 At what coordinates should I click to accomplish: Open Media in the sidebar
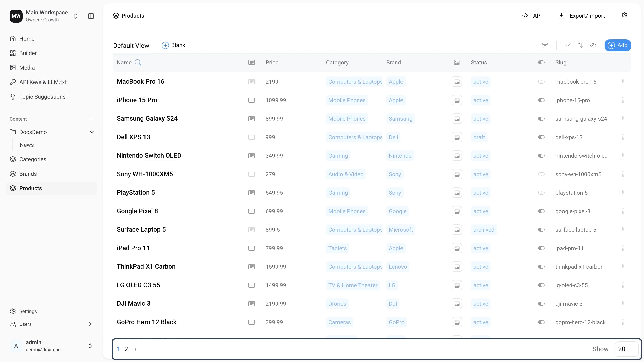point(27,68)
